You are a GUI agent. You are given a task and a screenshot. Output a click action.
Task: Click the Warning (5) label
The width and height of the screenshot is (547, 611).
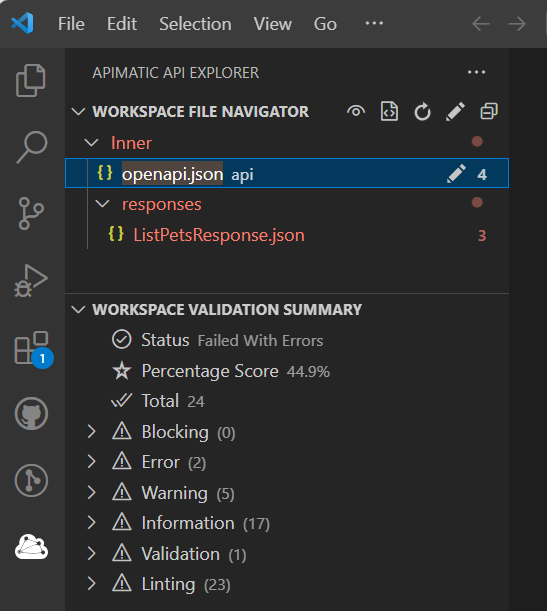tap(188, 493)
